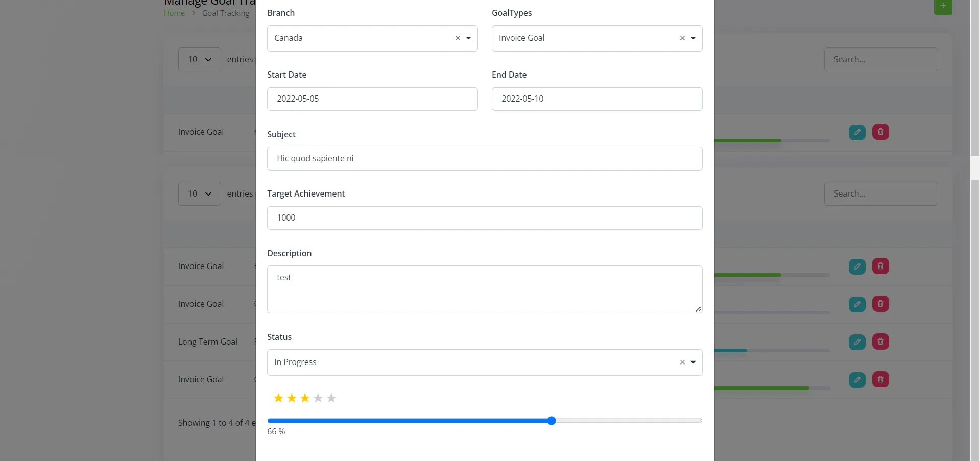Expand the GoalTypes dropdown
The height and width of the screenshot is (461, 980).
(x=693, y=38)
